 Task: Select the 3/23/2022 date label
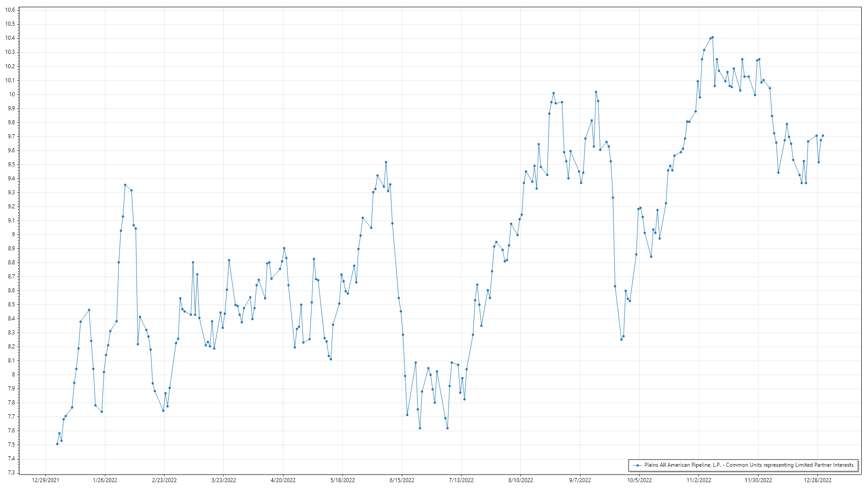(224, 480)
